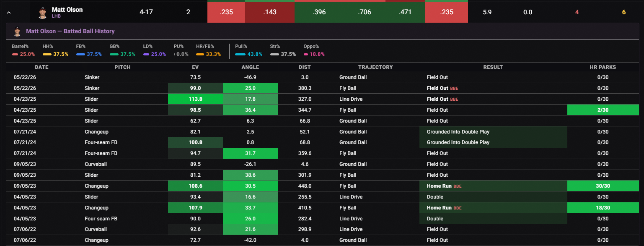Click the BBE badge on 448.0 home run
The height and width of the screenshot is (246, 644).
tap(458, 186)
